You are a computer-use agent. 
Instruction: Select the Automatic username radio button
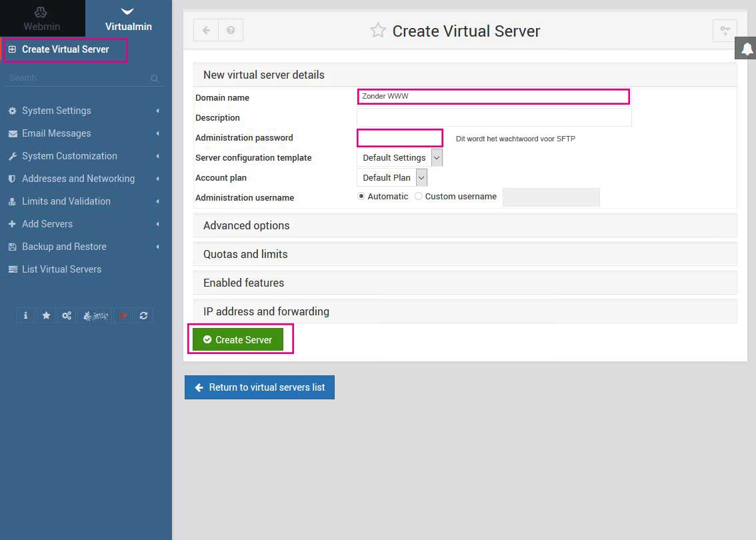361,196
